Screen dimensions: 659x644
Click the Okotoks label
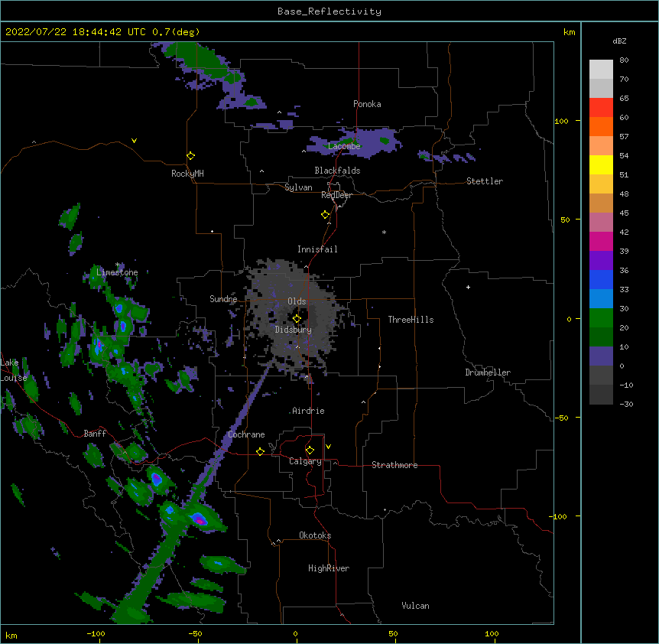tap(315, 535)
